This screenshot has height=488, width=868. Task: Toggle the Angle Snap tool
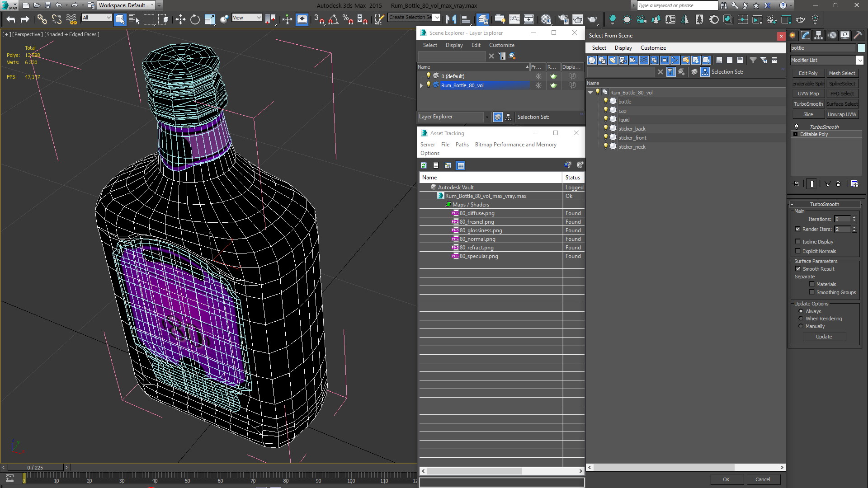(x=333, y=19)
